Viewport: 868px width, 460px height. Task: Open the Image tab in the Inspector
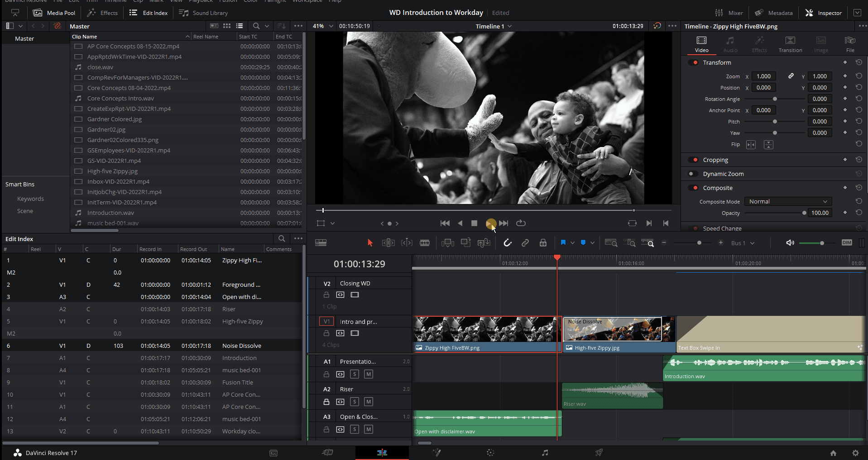click(821, 44)
